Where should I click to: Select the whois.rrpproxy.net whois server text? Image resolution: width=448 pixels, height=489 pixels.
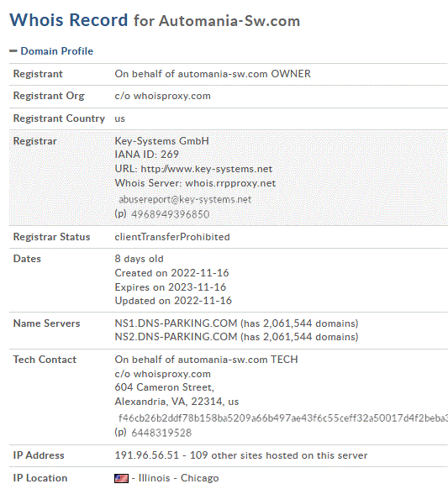coord(230,183)
